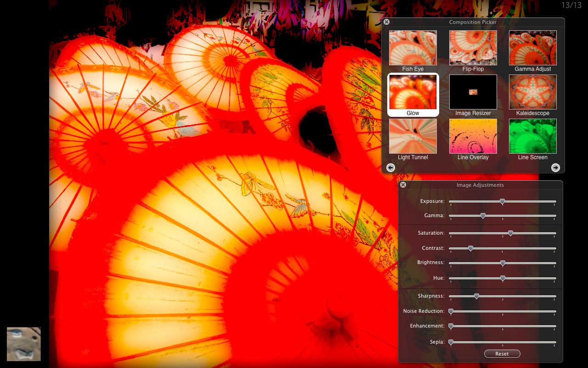The height and width of the screenshot is (368, 588).
Task: Go to next page of Composition Picker
Action: coord(555,167)
